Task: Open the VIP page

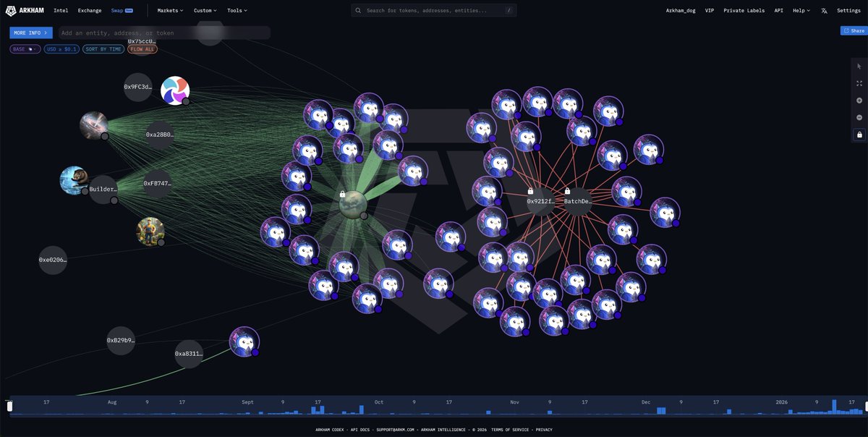Action: click(x=710, y=11)
